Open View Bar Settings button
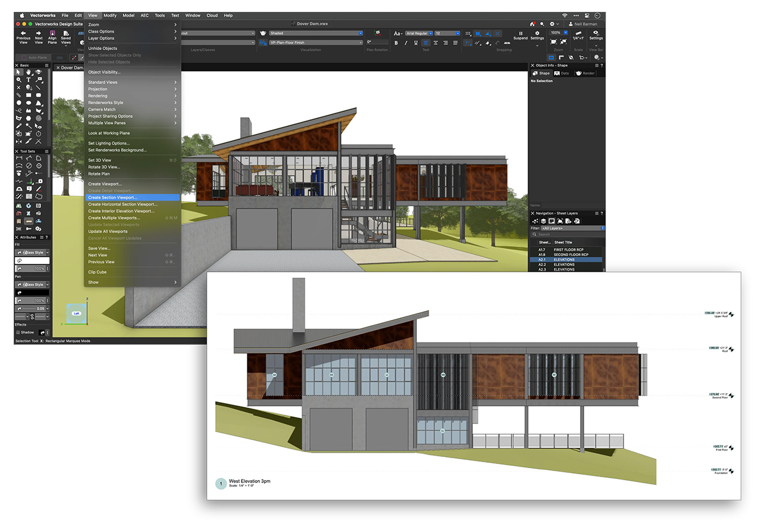This screenshot has height=532, width=763. click(x=596, y=34)
